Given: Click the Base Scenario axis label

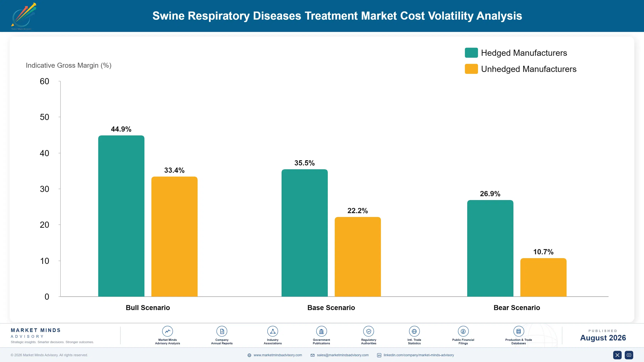Looking at the screenshot, I should 331,308.
